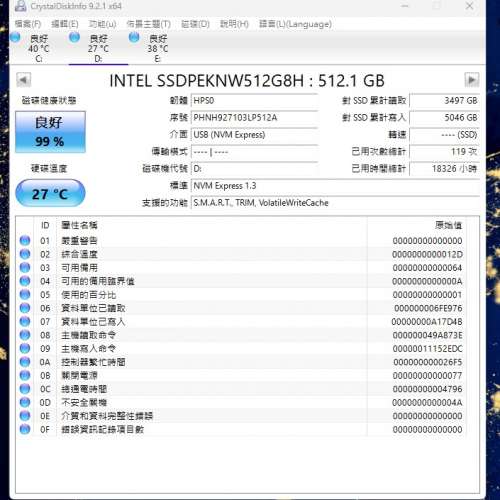This screenshot has height=500, width=500.
Task: Select the 可用備用 attribute name in row 03
Action: (x=79, y=268)
